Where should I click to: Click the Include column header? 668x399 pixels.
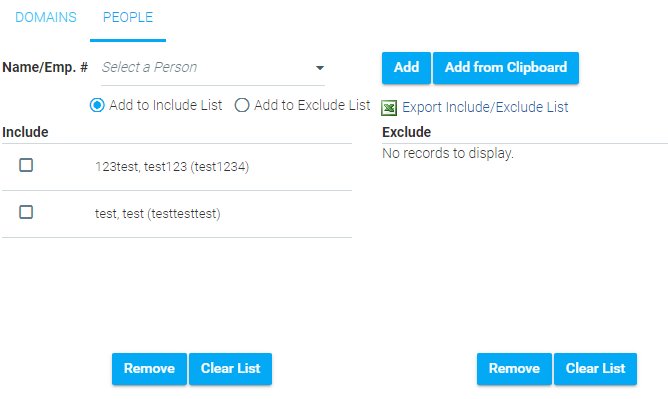click(x=25, y=132)
